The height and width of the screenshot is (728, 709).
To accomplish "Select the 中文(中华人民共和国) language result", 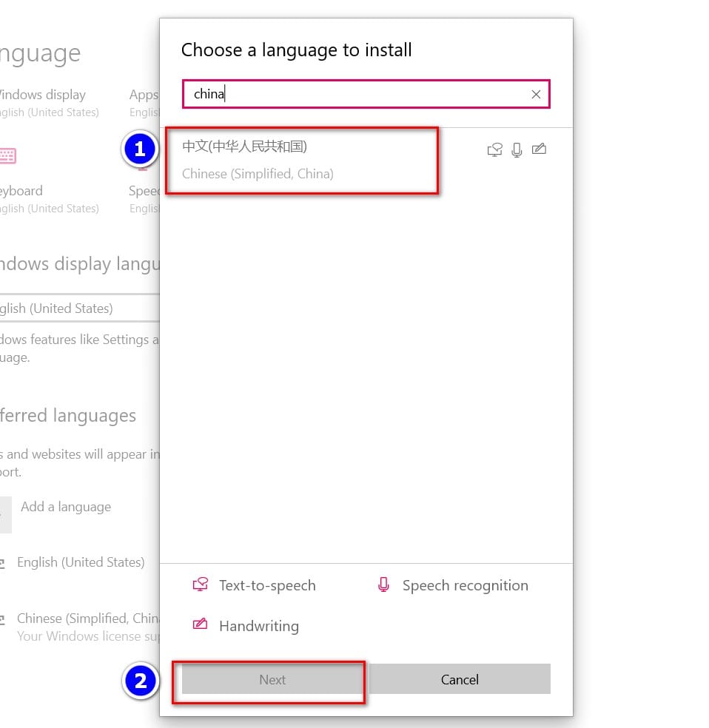I will pyautogui.click(x=366, y=161).
